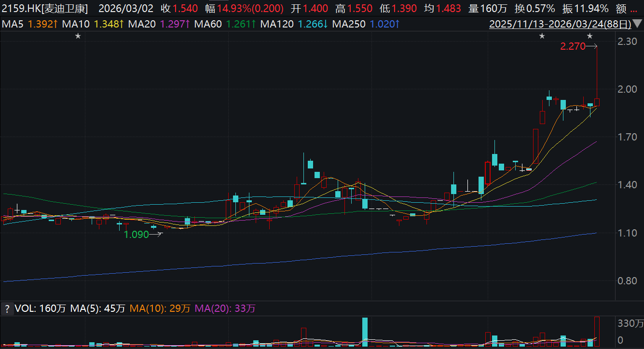Click the question mark help icon beside VOL

(7, 308)
